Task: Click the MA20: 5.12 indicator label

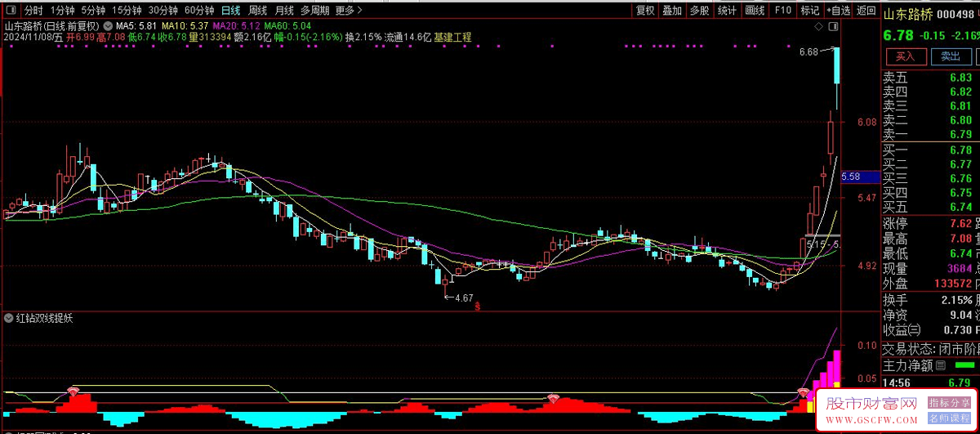Action: pos(237,26)
